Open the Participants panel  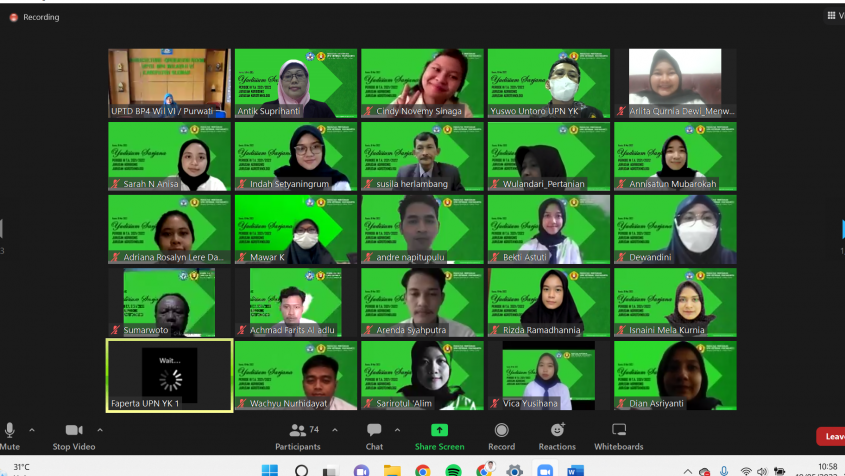(x=297, y=436)
